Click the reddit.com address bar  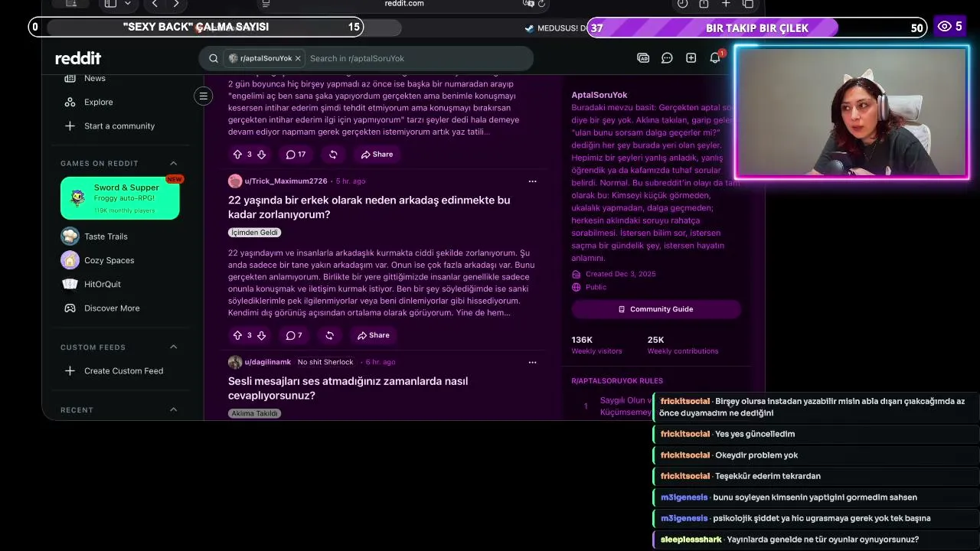pos(404,4)
